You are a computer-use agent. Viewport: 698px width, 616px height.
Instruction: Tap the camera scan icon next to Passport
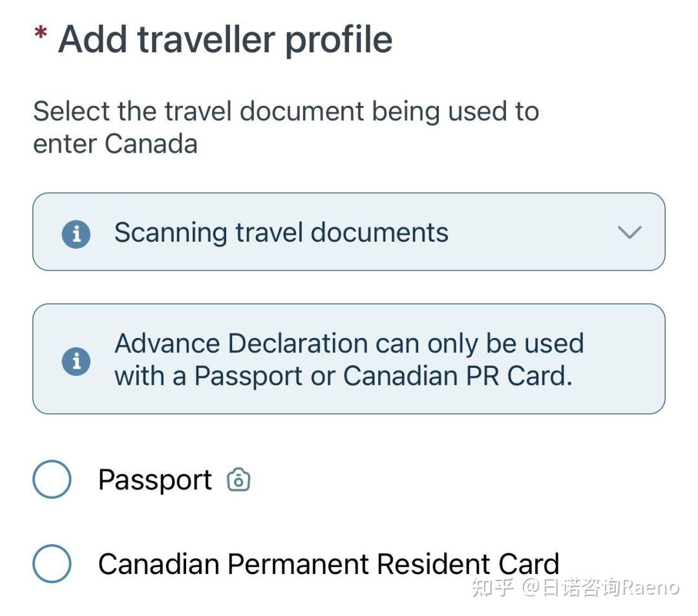tap(238, 480)
